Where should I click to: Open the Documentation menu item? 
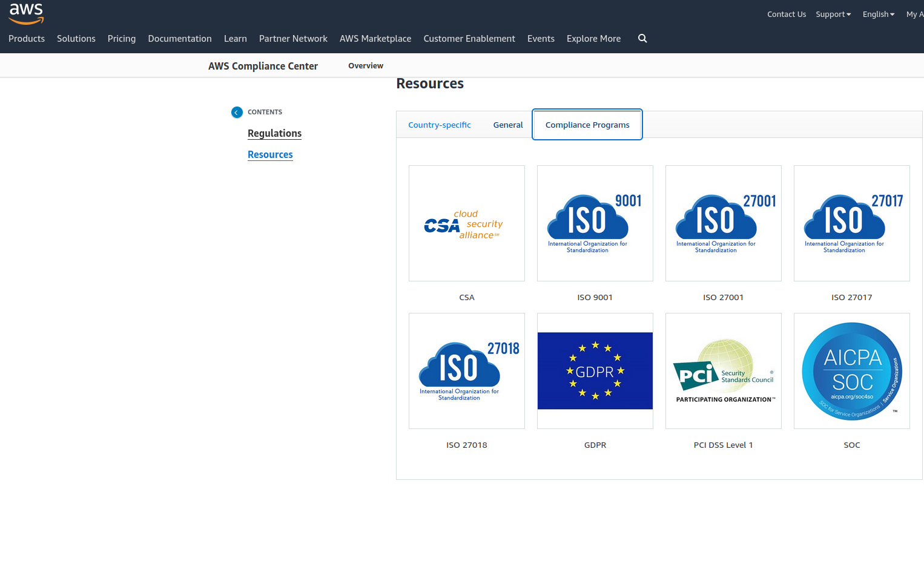[180, 38]
